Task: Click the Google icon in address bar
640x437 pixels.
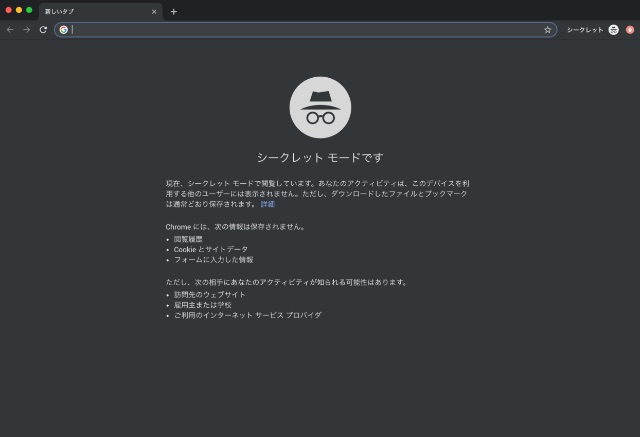Action: coord(64,30)
